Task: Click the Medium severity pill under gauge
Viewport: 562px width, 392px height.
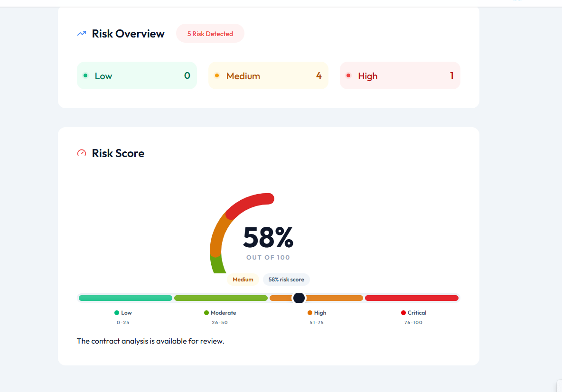Action: pyautogui.click(x=243, y=280)
